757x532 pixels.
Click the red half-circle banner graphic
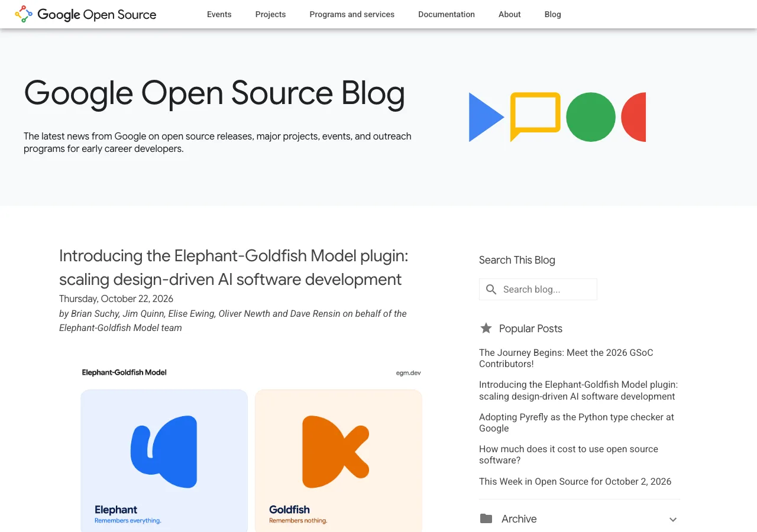coord(633,117)
